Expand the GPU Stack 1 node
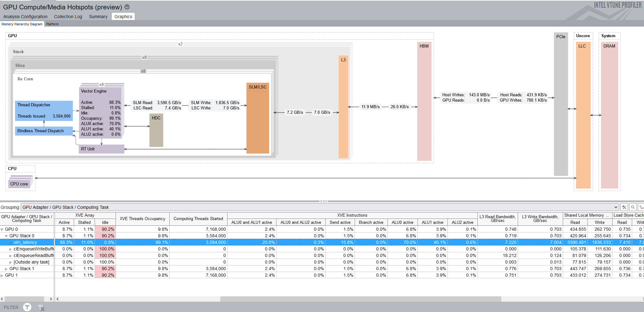This screenshot has height=312, width=644. click(6, 269)
